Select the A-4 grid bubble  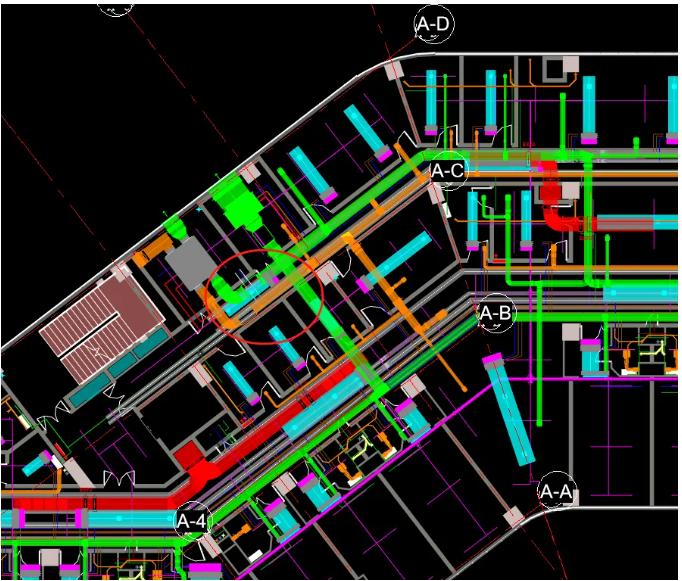point(193,521)
